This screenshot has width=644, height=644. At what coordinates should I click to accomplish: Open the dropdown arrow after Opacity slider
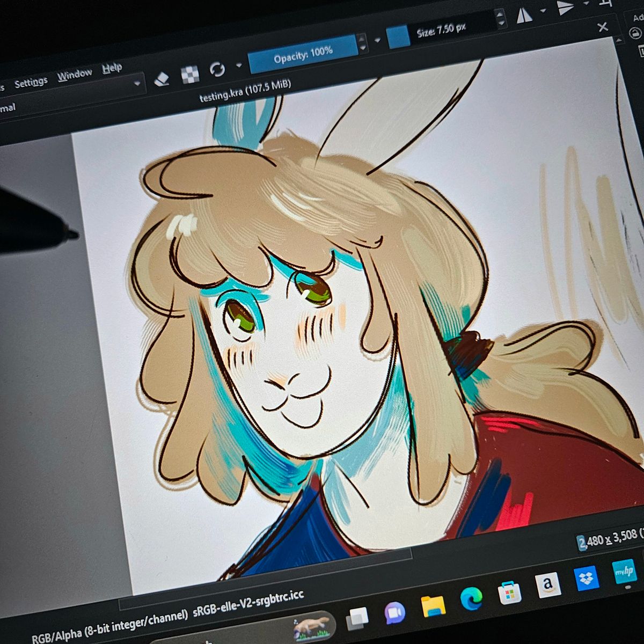[x=377, y=40]
